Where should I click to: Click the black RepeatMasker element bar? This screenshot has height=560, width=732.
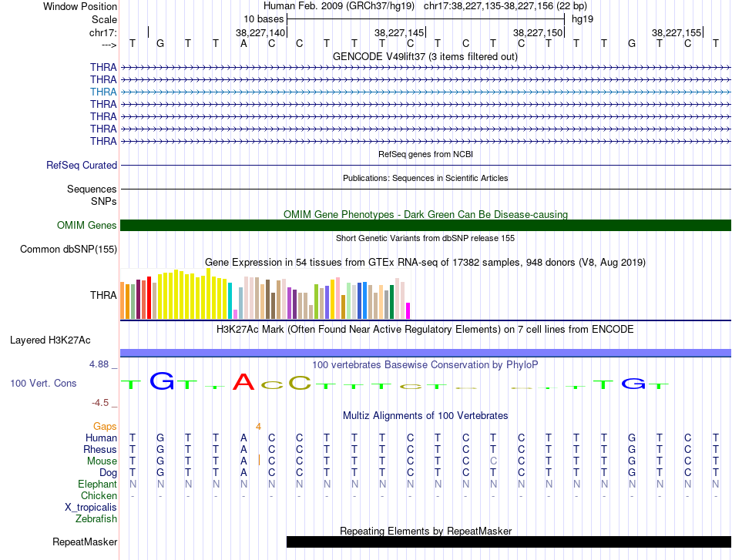coord(509,542)
